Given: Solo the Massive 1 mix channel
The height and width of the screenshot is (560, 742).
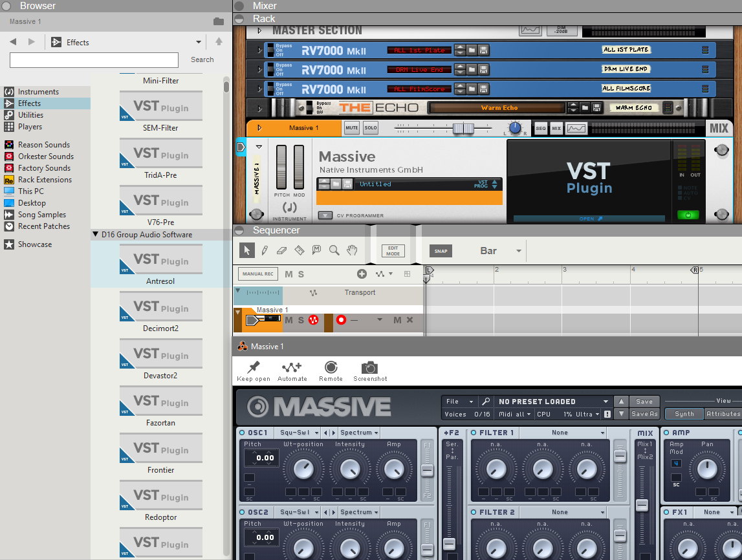Looking at the screenshot, I should coord(371,128).
